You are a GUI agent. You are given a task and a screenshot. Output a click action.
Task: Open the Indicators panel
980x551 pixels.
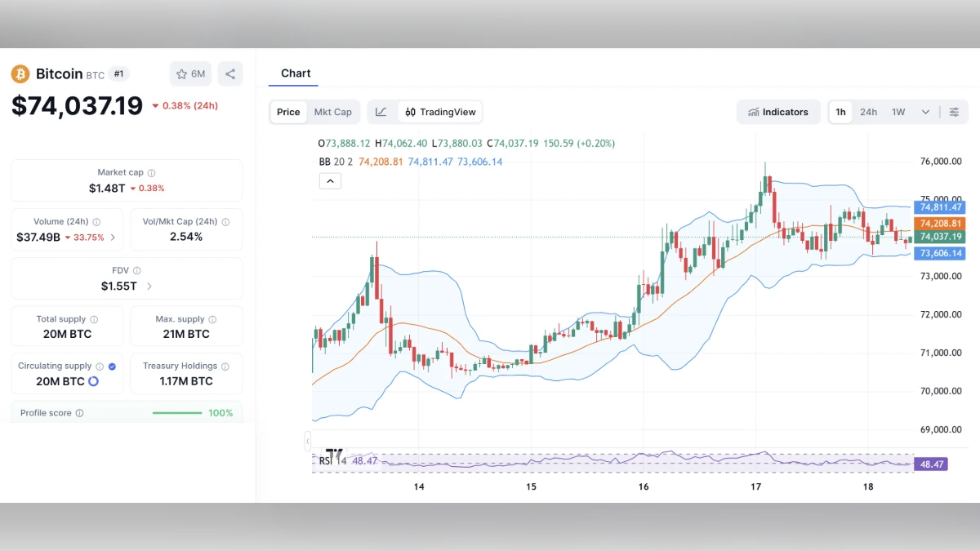pyautogui.click(x=778, y=112)
